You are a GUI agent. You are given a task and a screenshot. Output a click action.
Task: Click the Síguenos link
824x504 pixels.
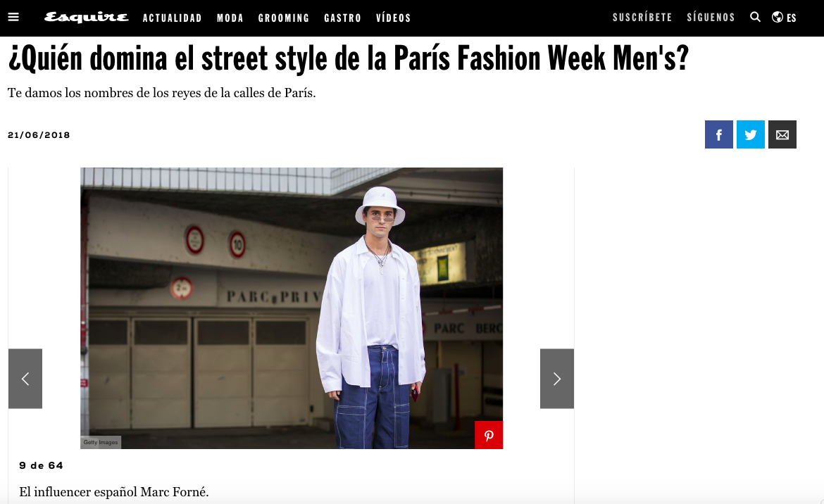point(711,18)
